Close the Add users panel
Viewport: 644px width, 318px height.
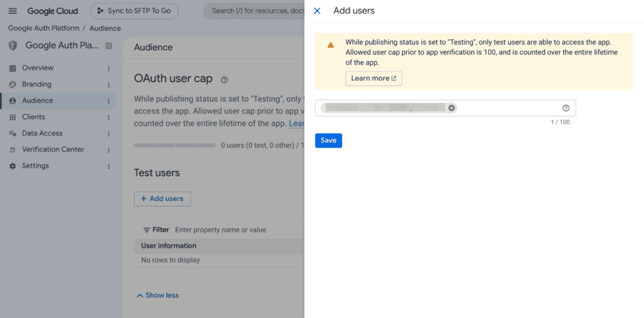(317, 11)
